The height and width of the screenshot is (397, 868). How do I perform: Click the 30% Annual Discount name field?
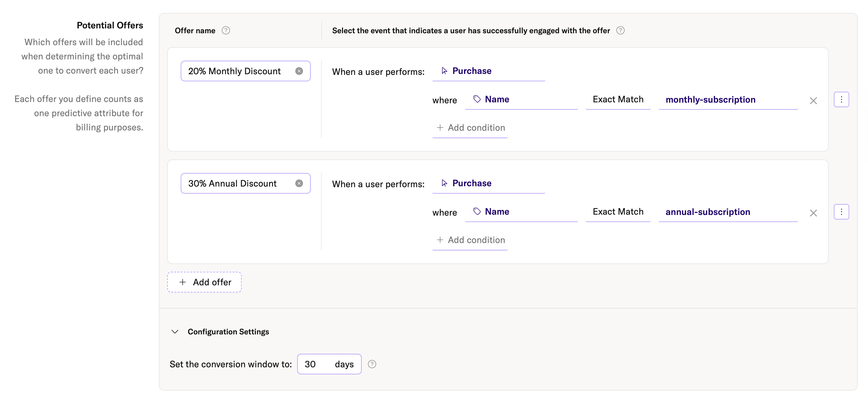coord(237,183)
